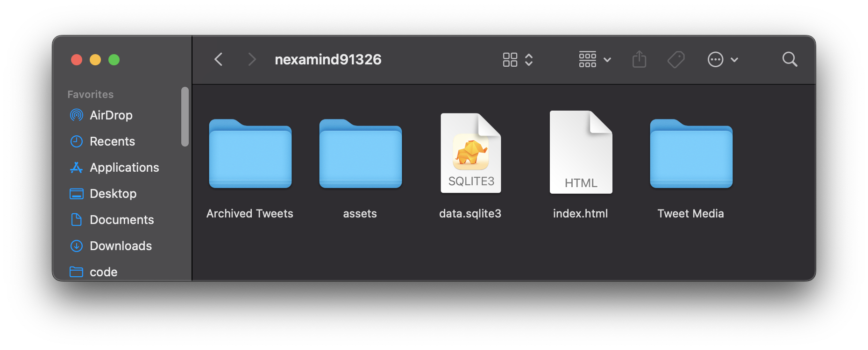Click the Recents clock icon
868x350 pixels.
tap(76, 141)
